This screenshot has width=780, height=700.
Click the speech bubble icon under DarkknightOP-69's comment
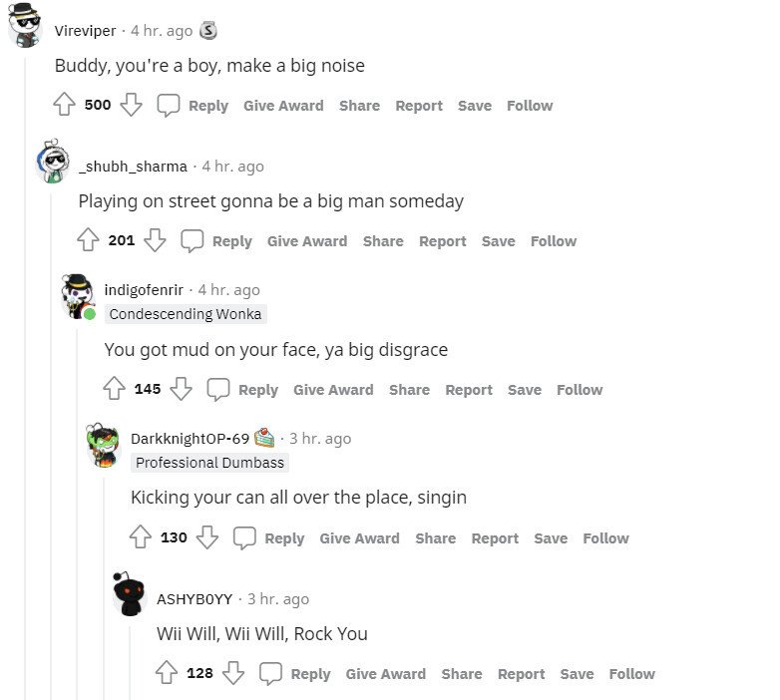coord(244,537)
